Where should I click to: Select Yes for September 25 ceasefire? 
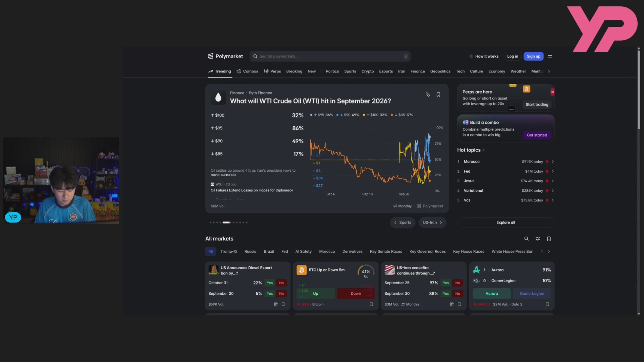446,283
